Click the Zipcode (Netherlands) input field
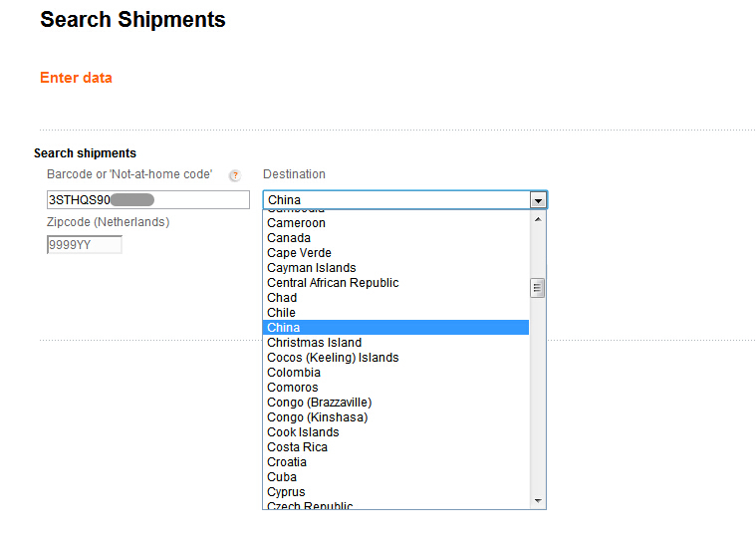 85,244
